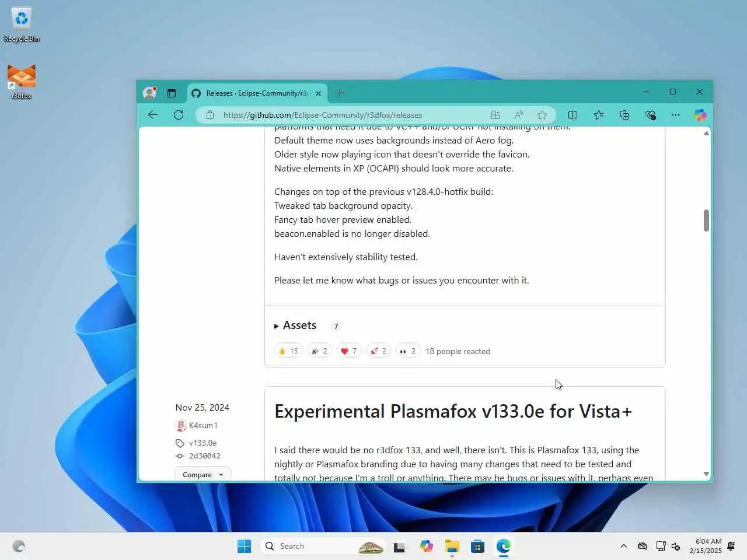747x560 pixels.
Task: Open the app available icon in address bar
Action: (x=495, y=115)
